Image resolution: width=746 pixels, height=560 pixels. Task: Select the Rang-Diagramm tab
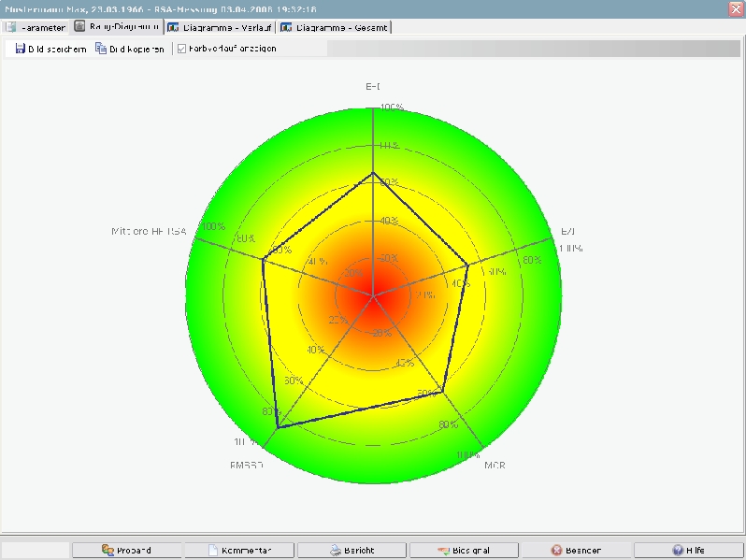[x=118, y=27]
